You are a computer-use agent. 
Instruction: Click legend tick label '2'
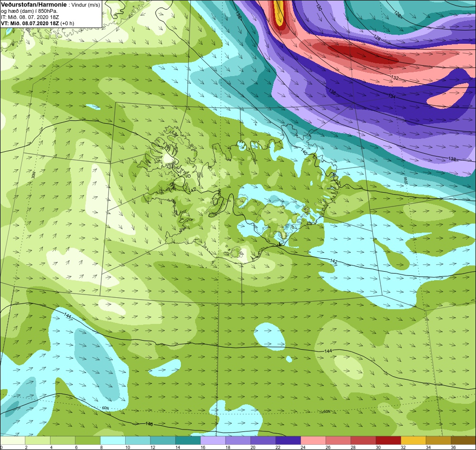point(26,447)
